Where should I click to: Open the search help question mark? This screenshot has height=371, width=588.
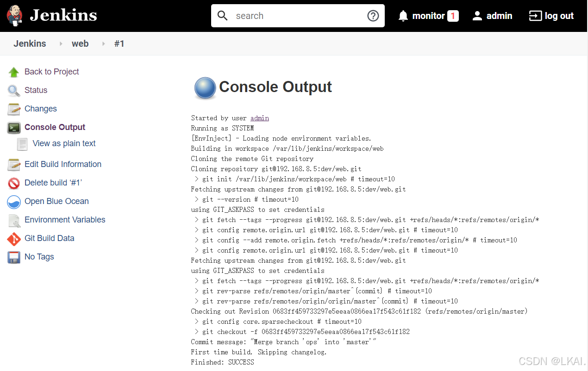(373, 15)
